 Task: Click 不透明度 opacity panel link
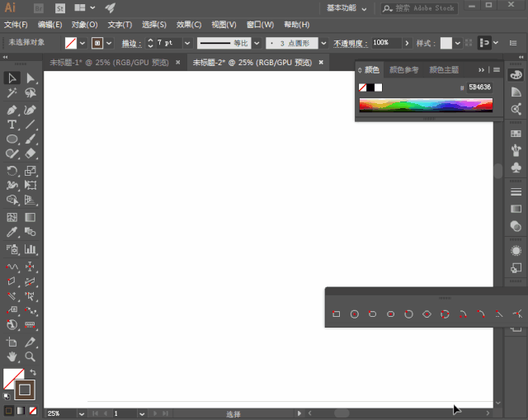351,44
